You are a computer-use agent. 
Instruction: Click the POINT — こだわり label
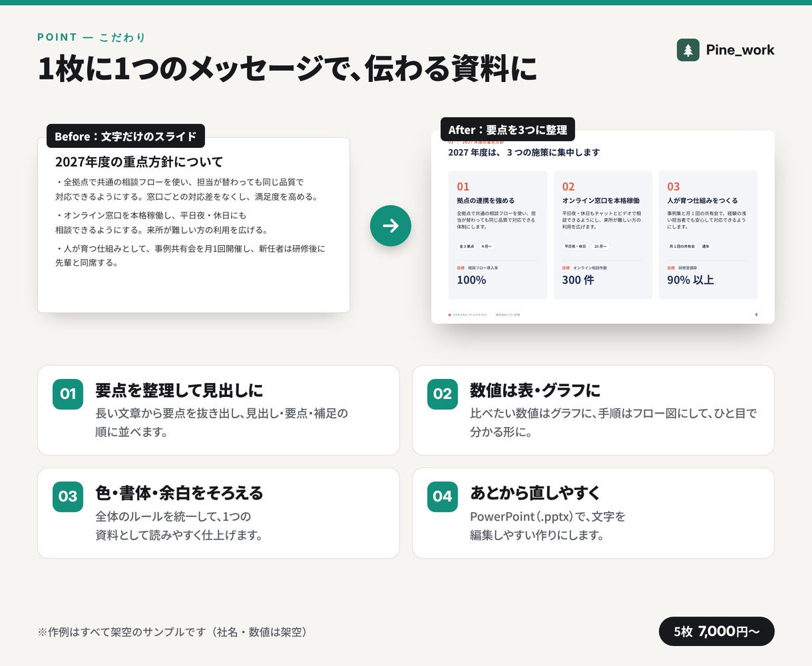coord(92,37)
